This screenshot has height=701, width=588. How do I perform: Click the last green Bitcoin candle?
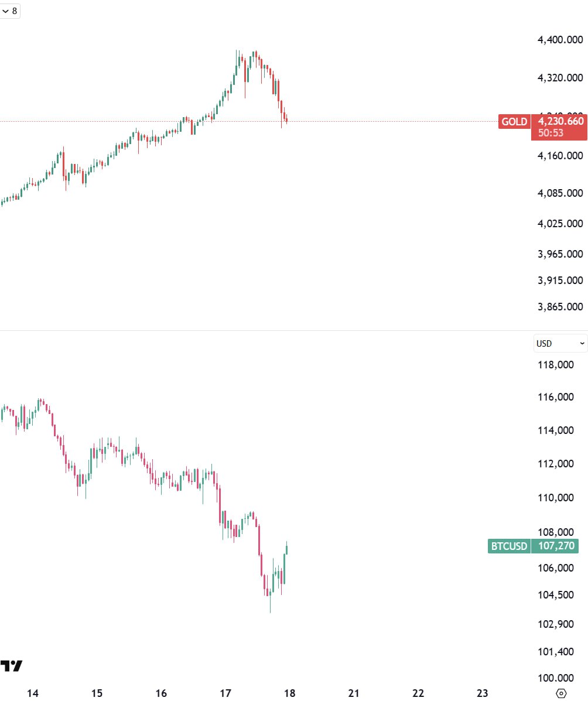287,550
